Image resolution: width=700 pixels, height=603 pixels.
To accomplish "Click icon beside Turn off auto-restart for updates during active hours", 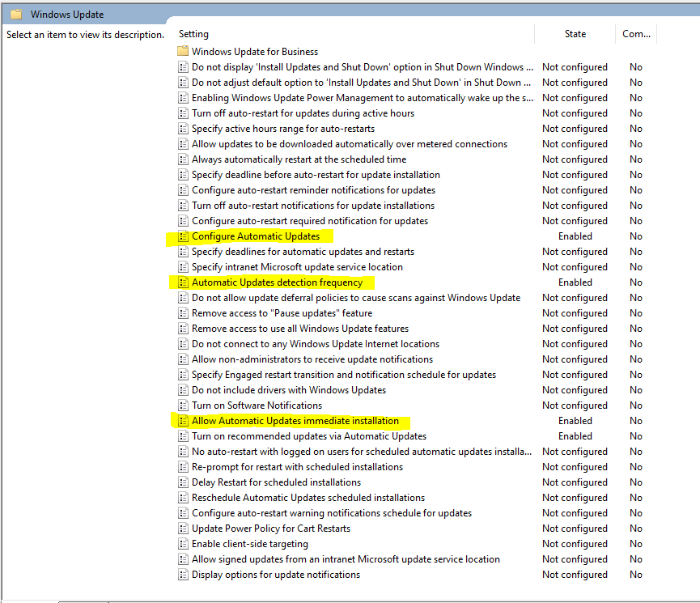I will 183,113.
